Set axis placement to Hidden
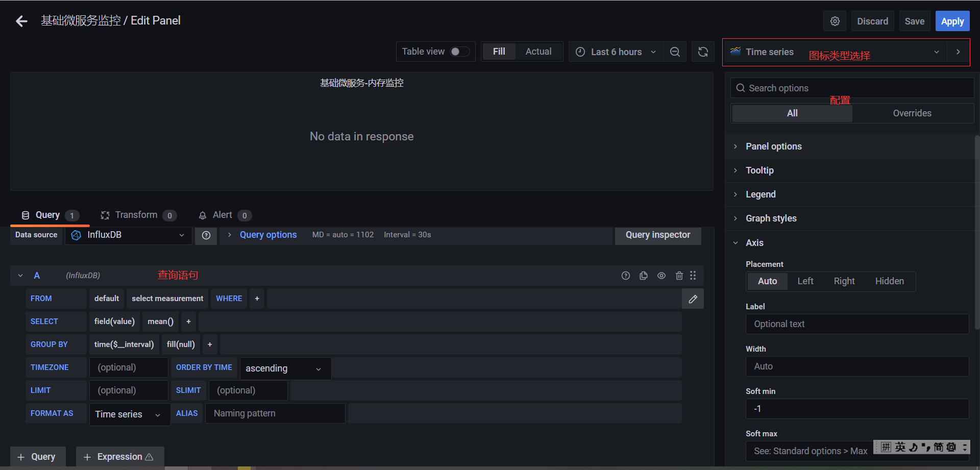The image size is (980, 470). [890, 281]
